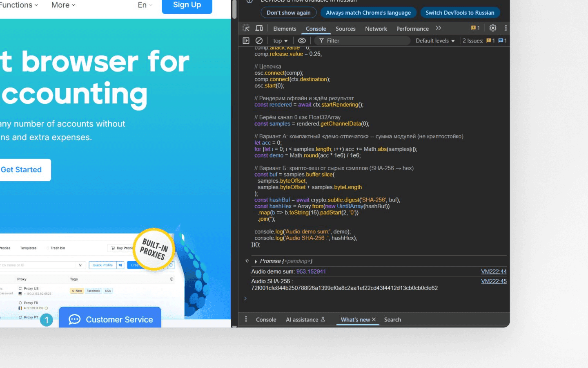Open the En language dropdown on the webpage
The image size is (588, 368).
pos(145,5)
